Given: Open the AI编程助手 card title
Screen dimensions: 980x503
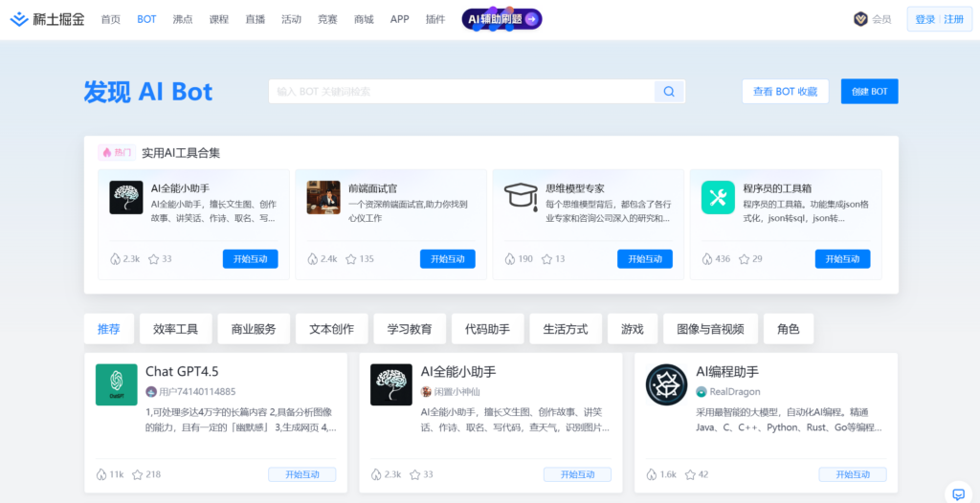Looking at the screenshot, I should click(727, 372).
